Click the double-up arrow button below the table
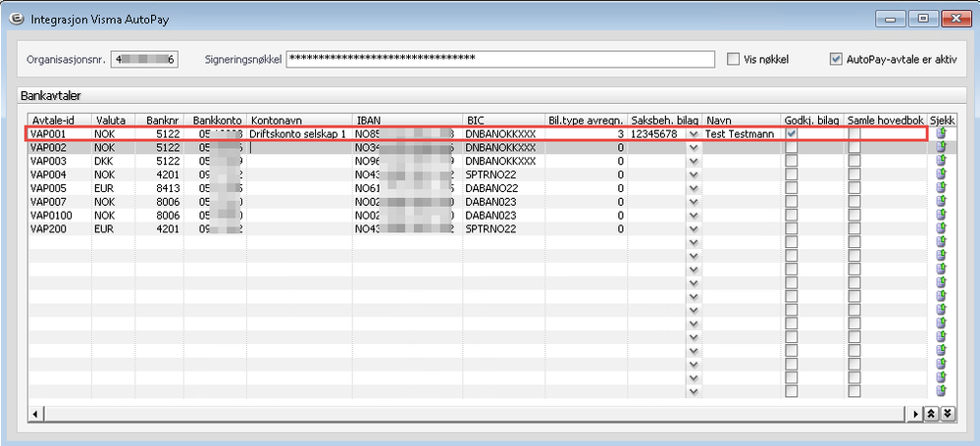980x446 pixels. coord(931,414)
